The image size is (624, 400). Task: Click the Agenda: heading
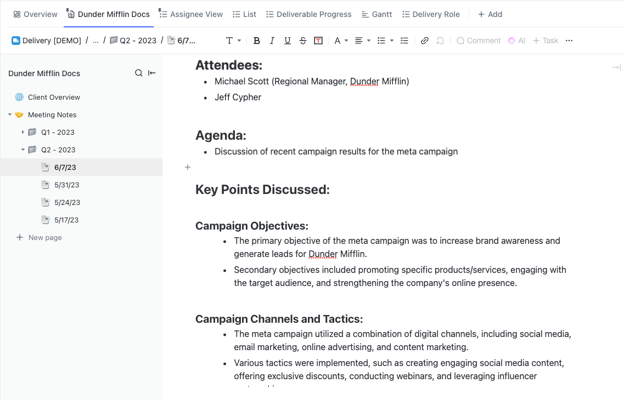220,135
